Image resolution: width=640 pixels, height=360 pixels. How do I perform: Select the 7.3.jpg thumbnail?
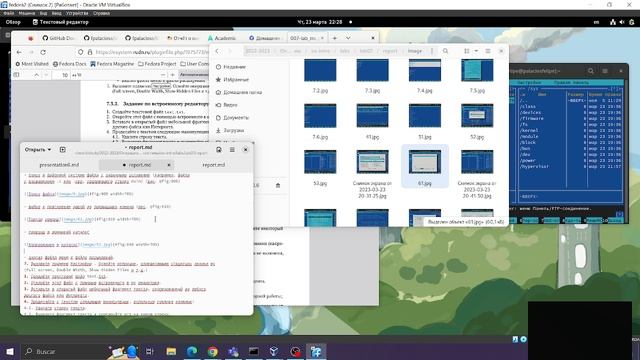pos(372,70)
